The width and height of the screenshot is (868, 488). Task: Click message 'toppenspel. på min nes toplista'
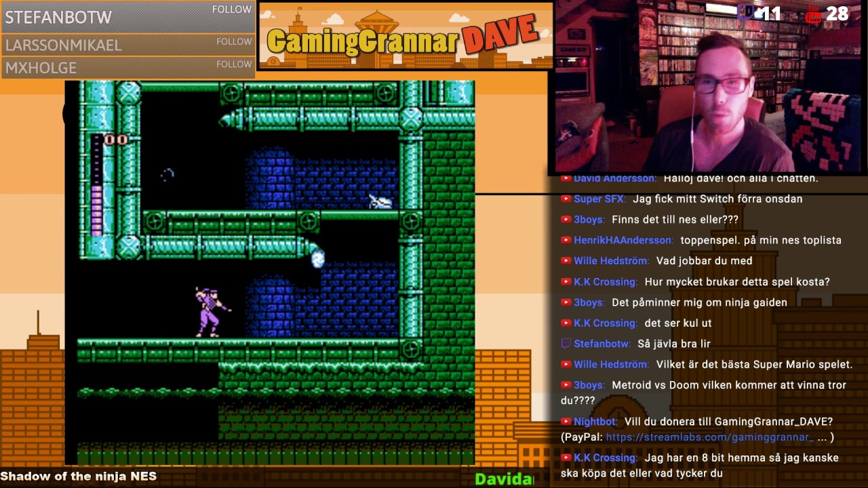(x=761, y=240)
